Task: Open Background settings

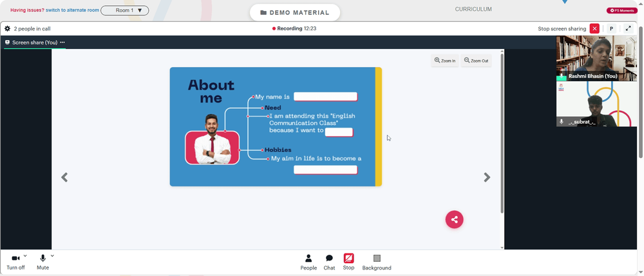Action: pos(377,262)
